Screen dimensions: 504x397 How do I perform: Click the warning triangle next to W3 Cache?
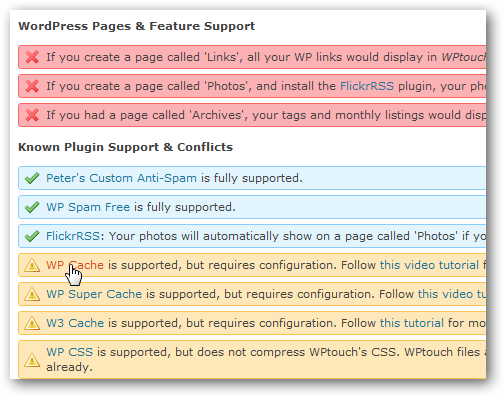pos(32,323)
